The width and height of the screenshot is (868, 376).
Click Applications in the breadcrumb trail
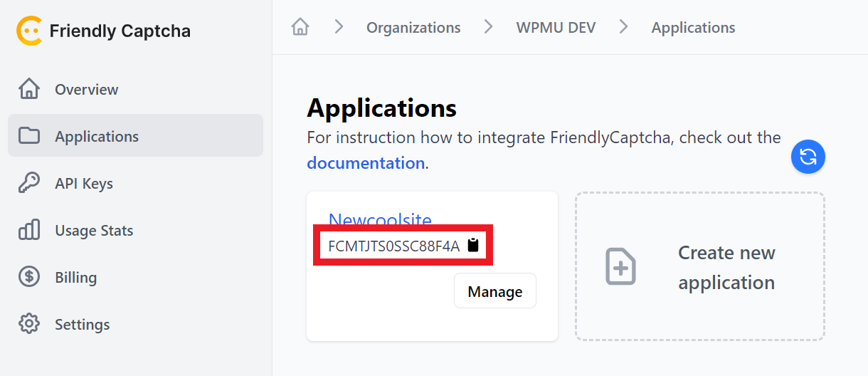(x=693, y=28)
